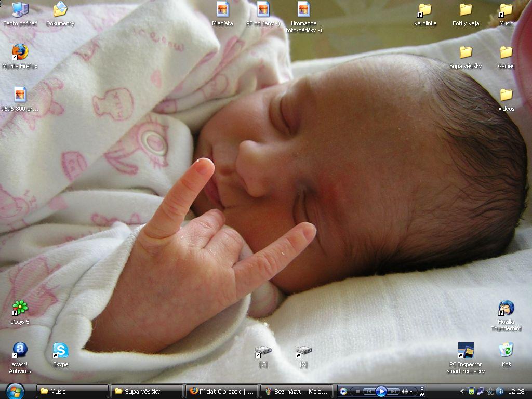
Task: Select the Mozilla Thunderbird icon
Action: 506,316
